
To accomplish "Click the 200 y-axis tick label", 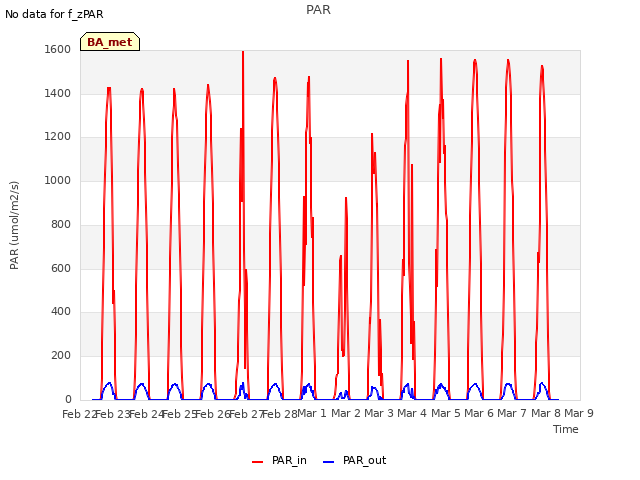I will (61, 356).
